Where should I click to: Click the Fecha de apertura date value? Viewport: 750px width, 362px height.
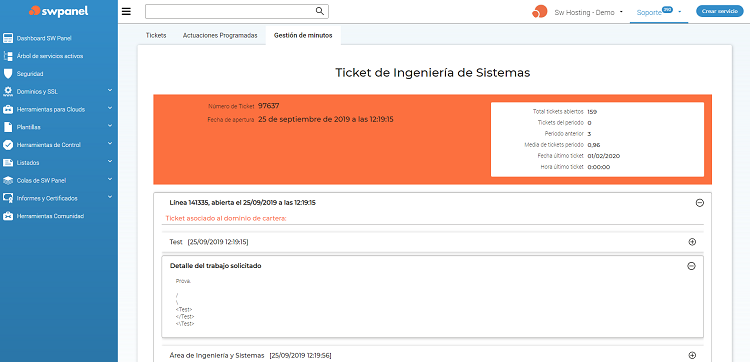point(326,119)
